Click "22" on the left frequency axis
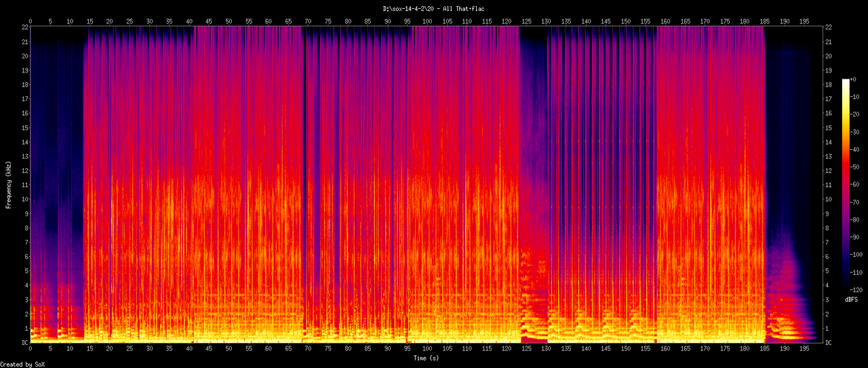The image size is (868, 368). coord(24,26)
